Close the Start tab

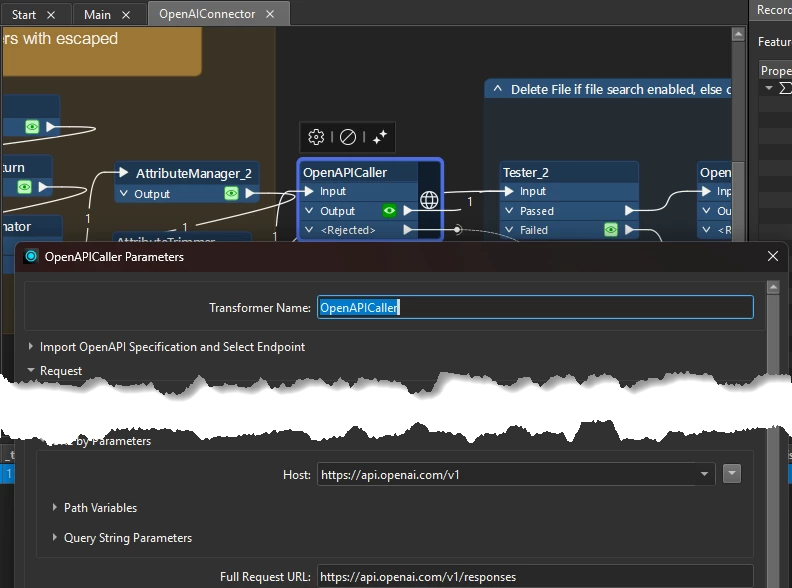51,15
